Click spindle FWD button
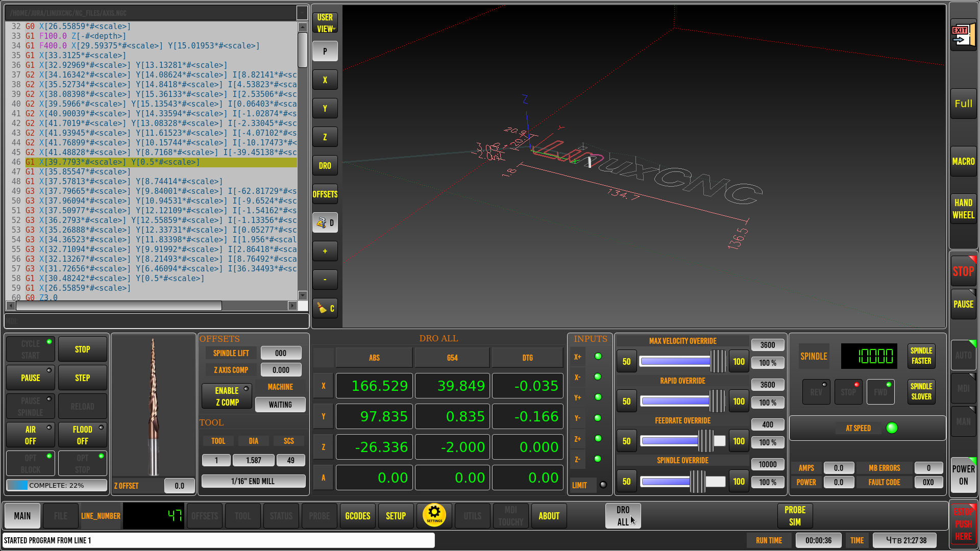 point(880,392)
